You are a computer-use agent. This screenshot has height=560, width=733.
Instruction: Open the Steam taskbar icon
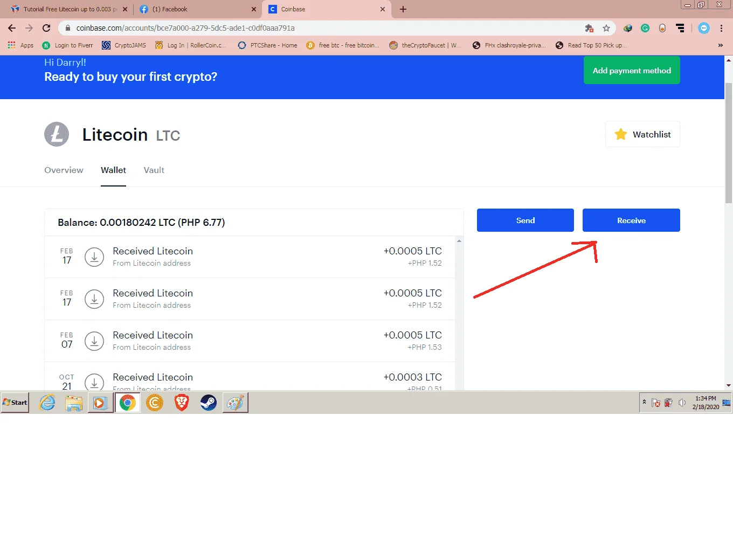pyautogui.click(x=208, y=403)
